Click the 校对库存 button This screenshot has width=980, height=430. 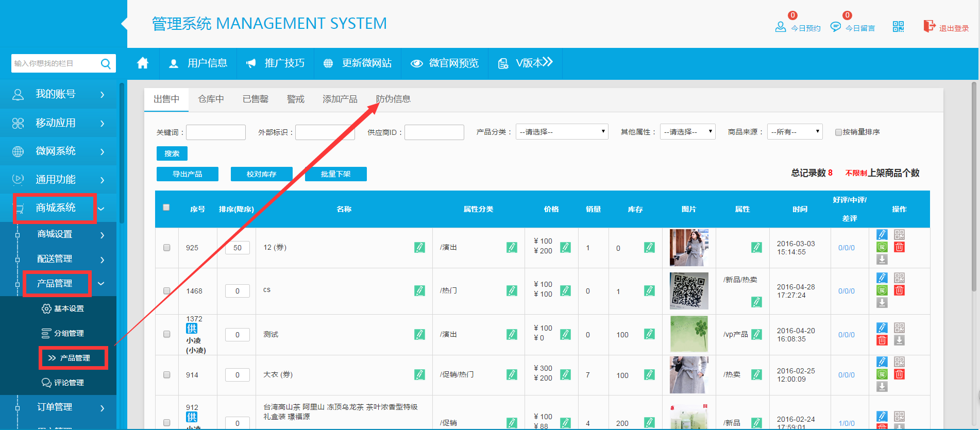(262, 174)
